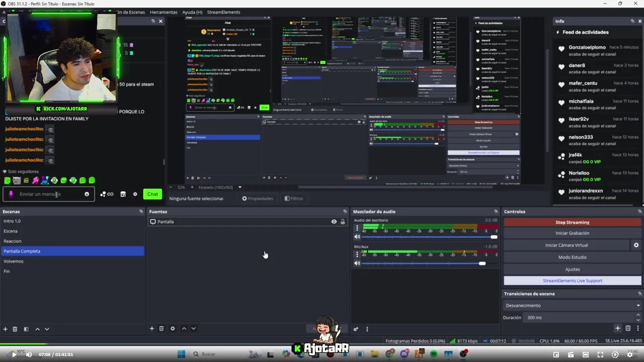
Task: Open Desvanecimiento transition dropdown
Action: pyautogui.click(x=573, y=305)
